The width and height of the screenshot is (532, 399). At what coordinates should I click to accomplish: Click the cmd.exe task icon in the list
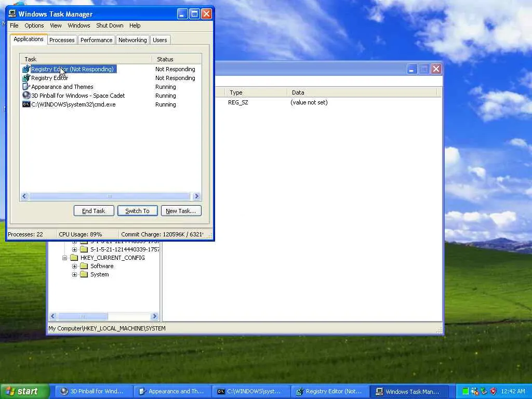pos(26,104)
